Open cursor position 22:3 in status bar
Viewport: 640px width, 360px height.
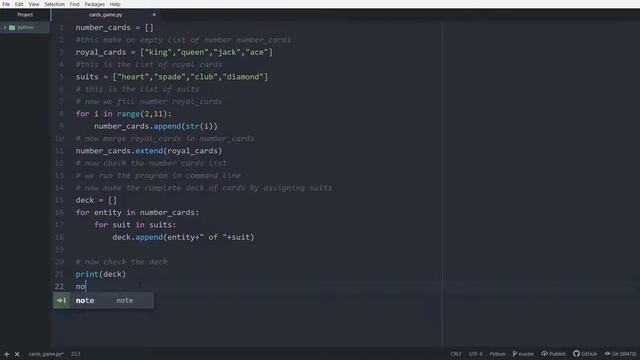[x=76, y=354]
